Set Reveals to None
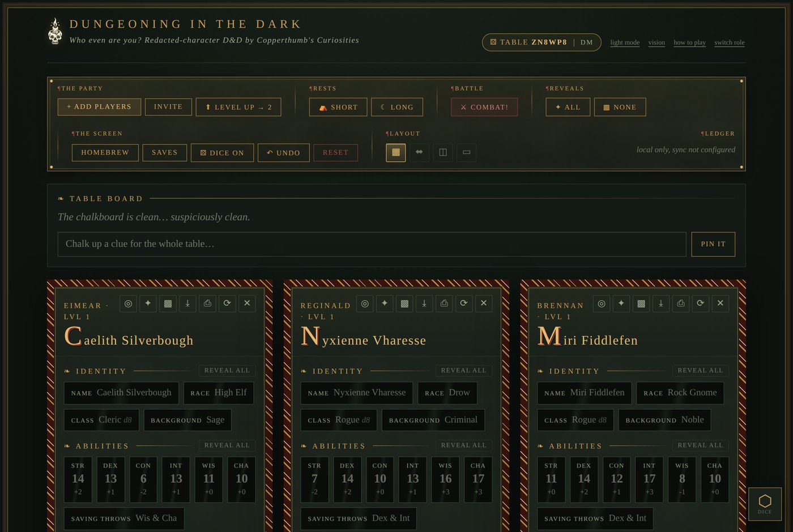This screenshot has width=793, height=532. coord(620,107)
